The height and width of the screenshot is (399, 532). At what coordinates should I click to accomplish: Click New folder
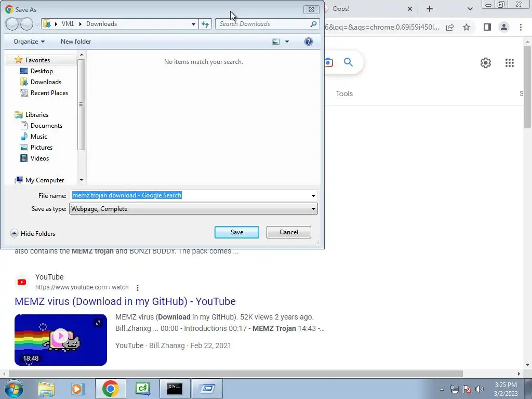(76, 42)
